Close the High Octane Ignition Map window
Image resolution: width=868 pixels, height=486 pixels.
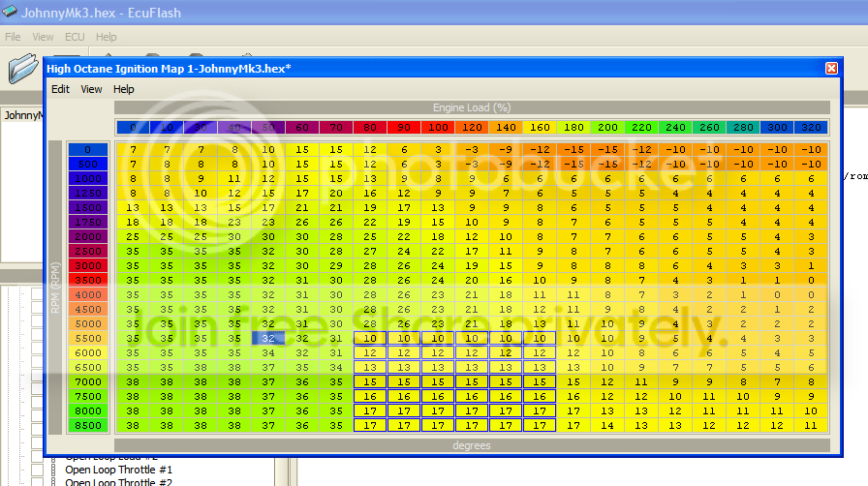tap(831, 68)
